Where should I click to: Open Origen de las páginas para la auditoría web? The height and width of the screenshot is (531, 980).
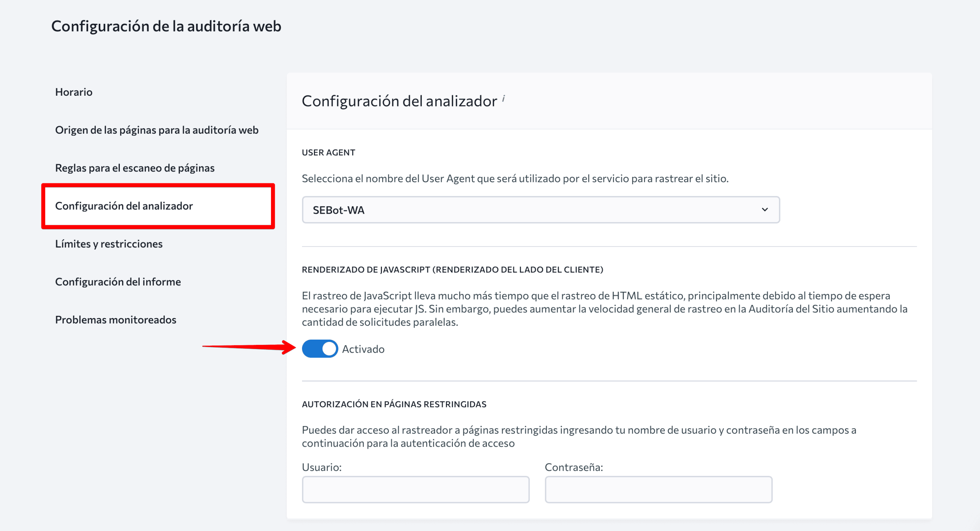(157, 130)
